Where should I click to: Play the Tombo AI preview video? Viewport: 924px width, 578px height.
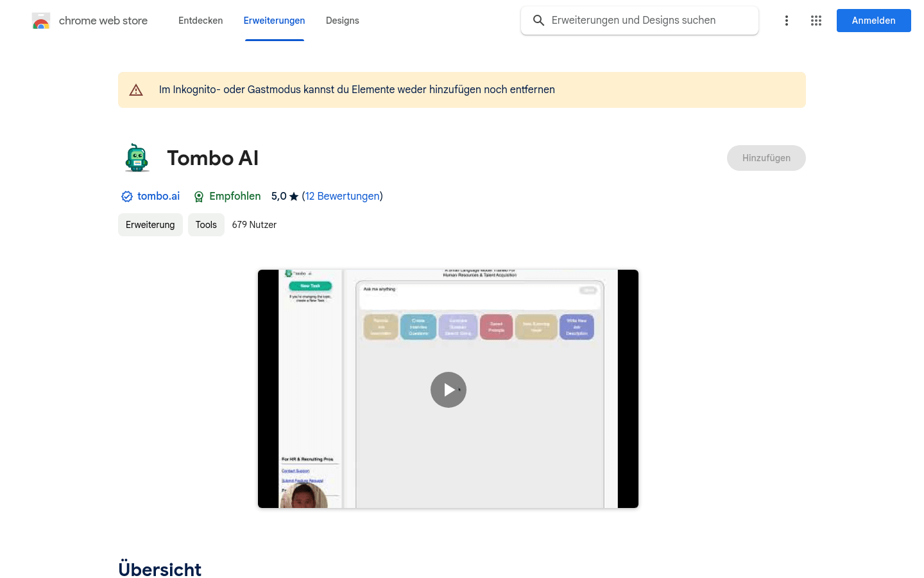coord(449,390)
